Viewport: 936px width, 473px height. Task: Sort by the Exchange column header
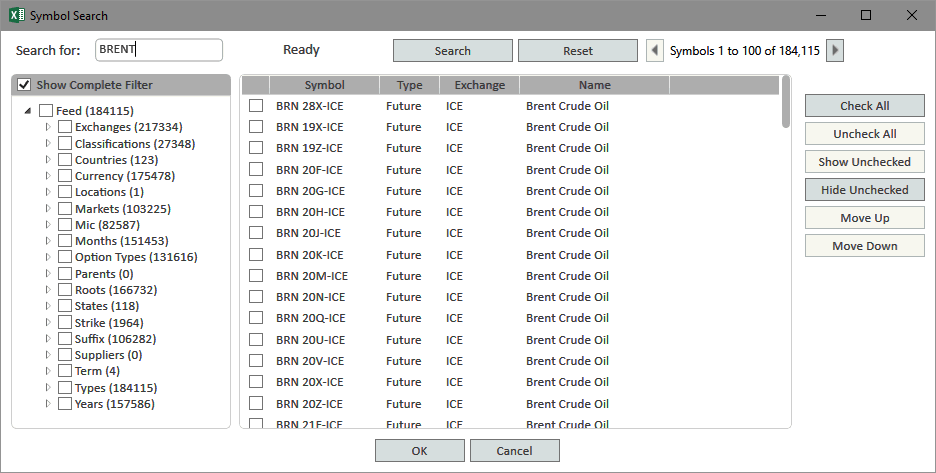click(479, 85)
